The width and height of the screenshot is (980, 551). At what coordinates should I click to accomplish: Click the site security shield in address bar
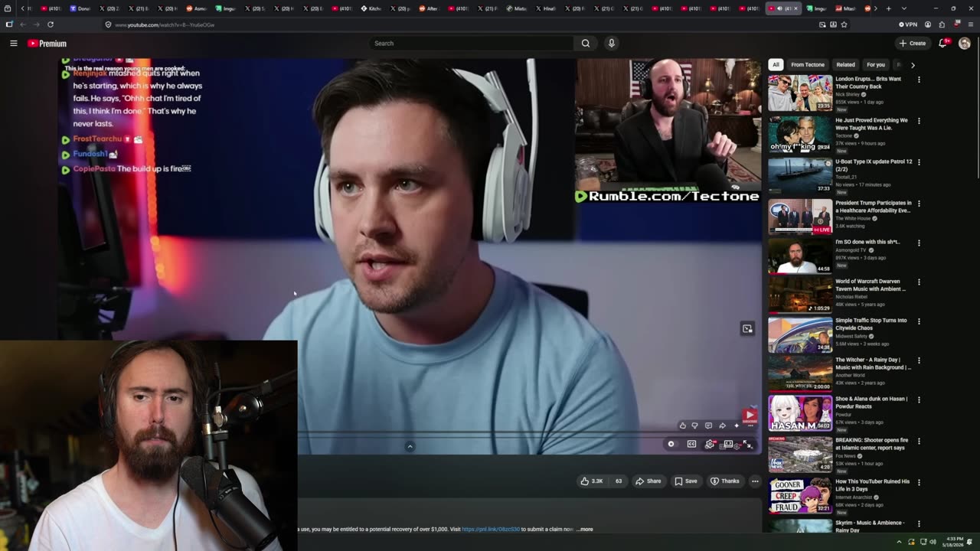(108, 24)
